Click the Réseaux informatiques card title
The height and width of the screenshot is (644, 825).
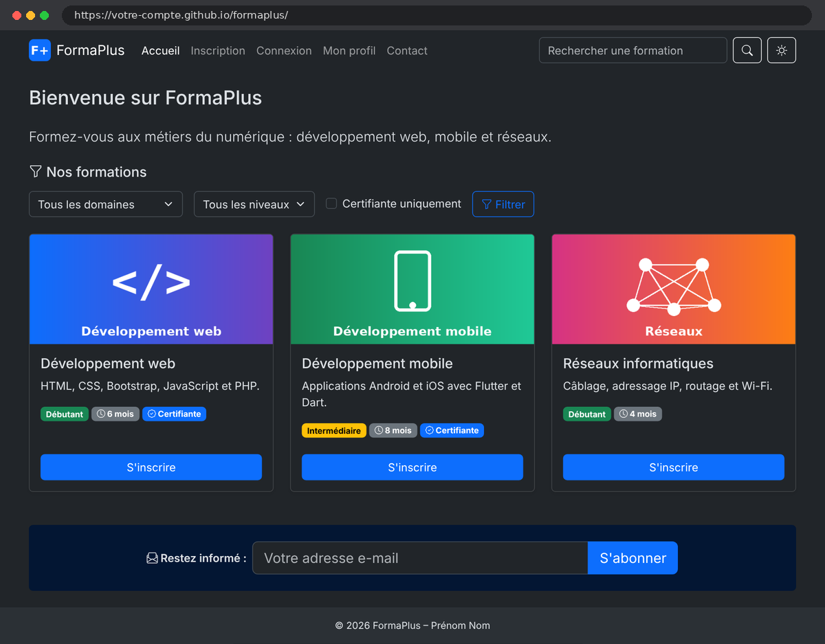pyautogui.click(x=639, y=364)
